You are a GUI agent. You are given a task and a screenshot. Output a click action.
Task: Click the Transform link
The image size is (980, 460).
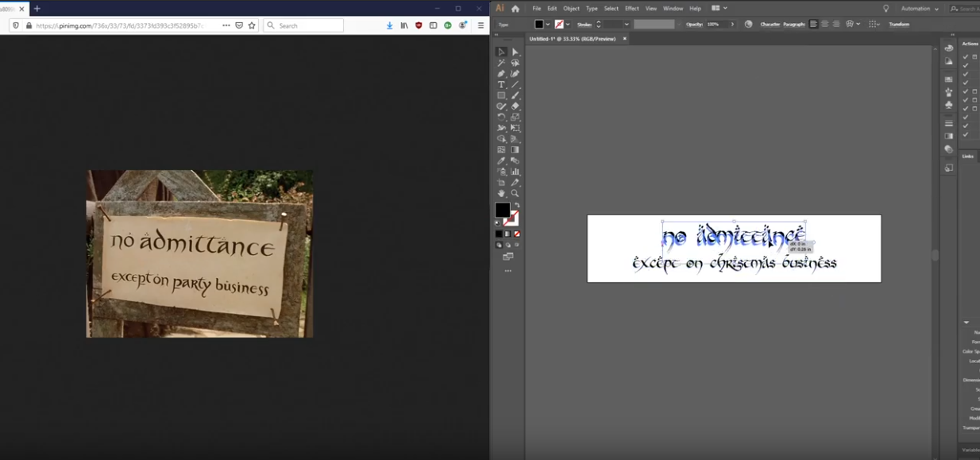(899, 25)
